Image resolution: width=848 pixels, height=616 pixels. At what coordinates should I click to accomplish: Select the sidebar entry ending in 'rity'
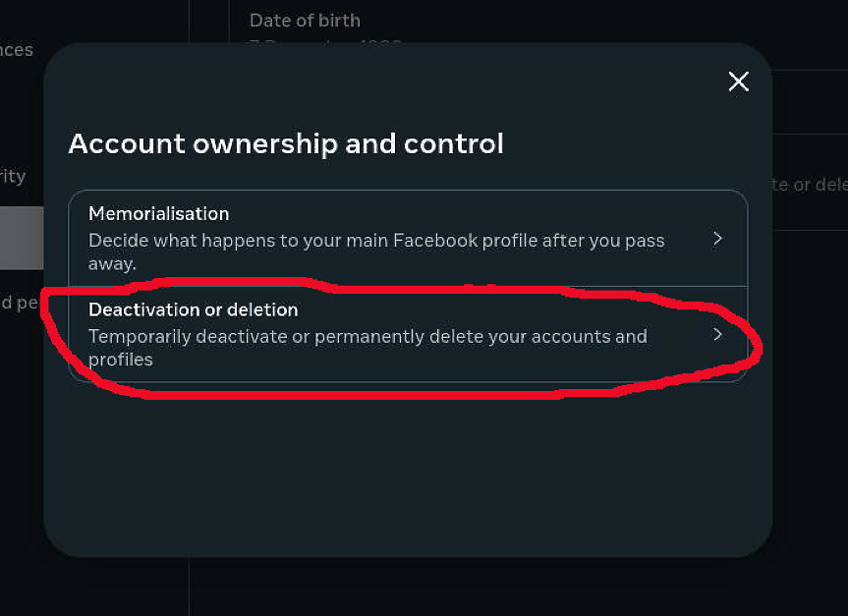tap(13, 176)
